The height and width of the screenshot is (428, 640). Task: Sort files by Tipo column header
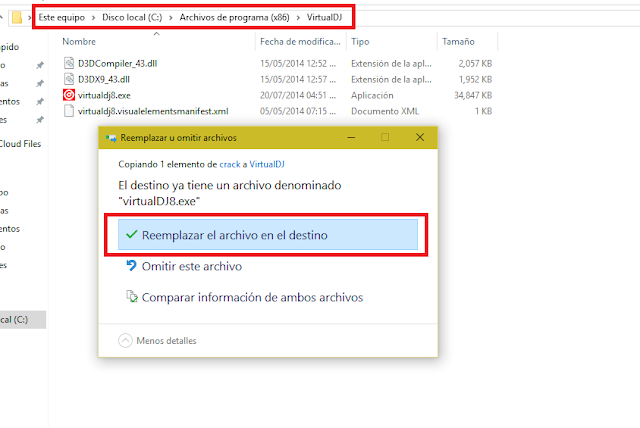[360, 42]
